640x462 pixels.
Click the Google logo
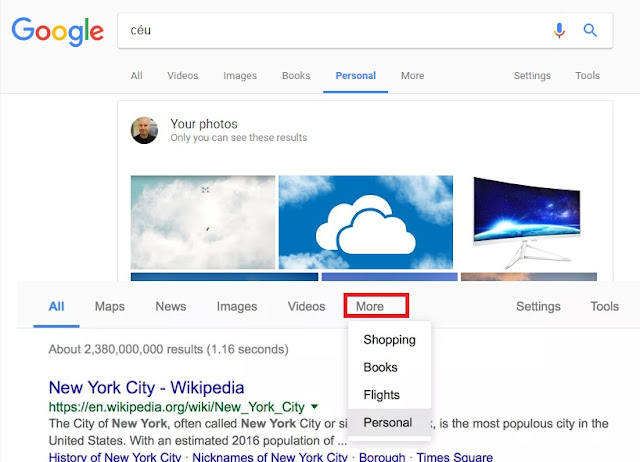pyautogui.click(x=58, y=31)
